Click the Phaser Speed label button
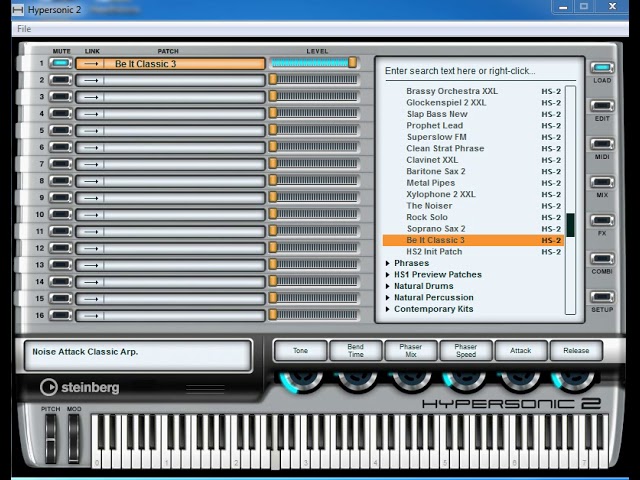 click(466, 351)
